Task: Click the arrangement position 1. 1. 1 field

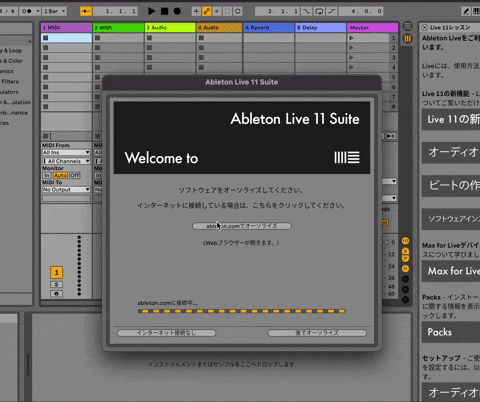Action: (116, 11)
